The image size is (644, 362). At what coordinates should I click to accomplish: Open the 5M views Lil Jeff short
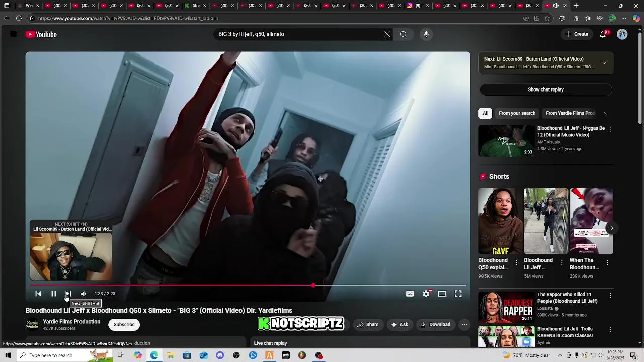point(546,221)
